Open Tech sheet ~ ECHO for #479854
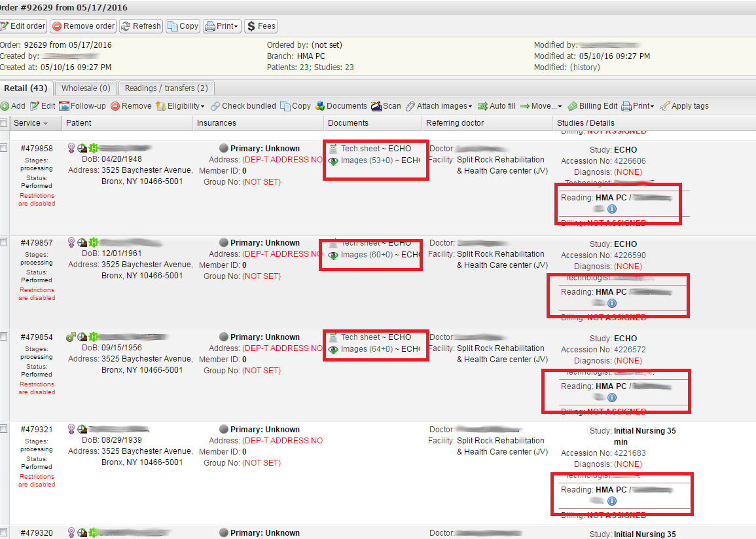The width and height of the screenshot is (756, 539). tap(376, 337)
